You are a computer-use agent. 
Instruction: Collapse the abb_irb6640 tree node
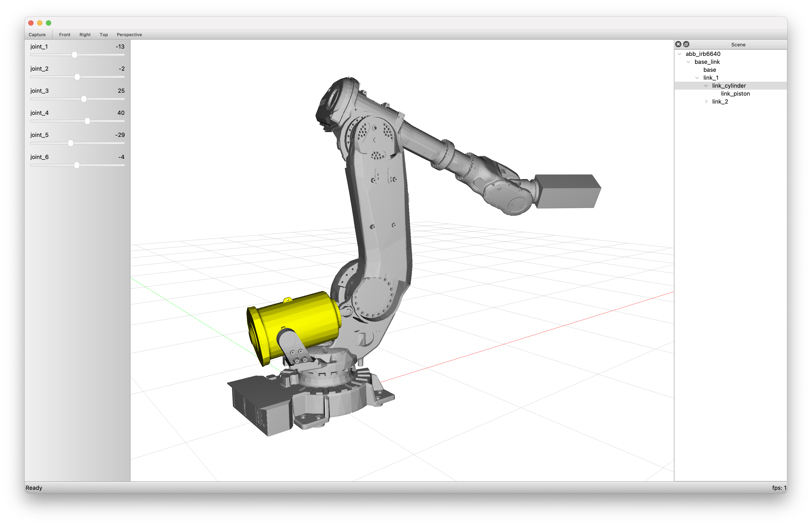679,54
